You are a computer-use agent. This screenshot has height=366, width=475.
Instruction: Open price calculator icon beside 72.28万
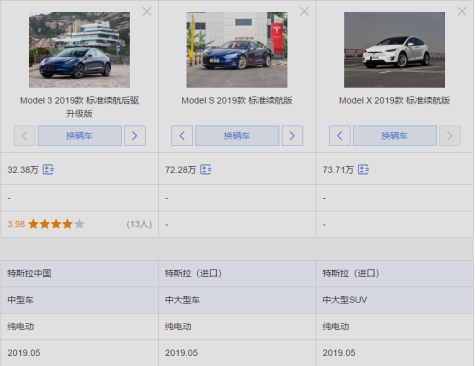pyautogui.click(x=205, y=170)
